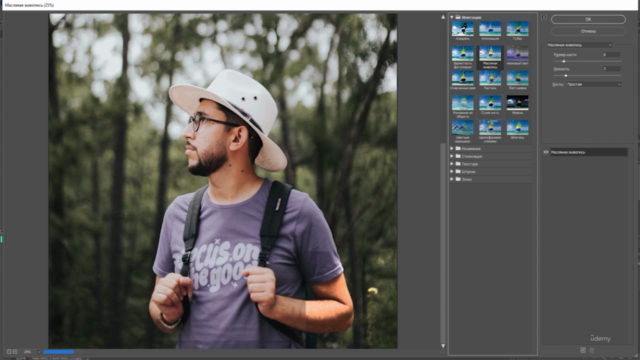The image size is (640, 360).
Task: Select the Целлофановая упаковка filter thumbnail
Action: point(490,127)
